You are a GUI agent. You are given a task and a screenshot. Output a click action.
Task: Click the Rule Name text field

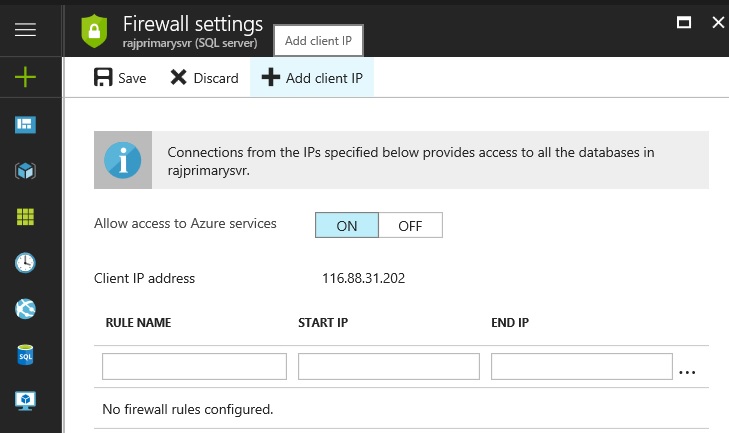194,367
